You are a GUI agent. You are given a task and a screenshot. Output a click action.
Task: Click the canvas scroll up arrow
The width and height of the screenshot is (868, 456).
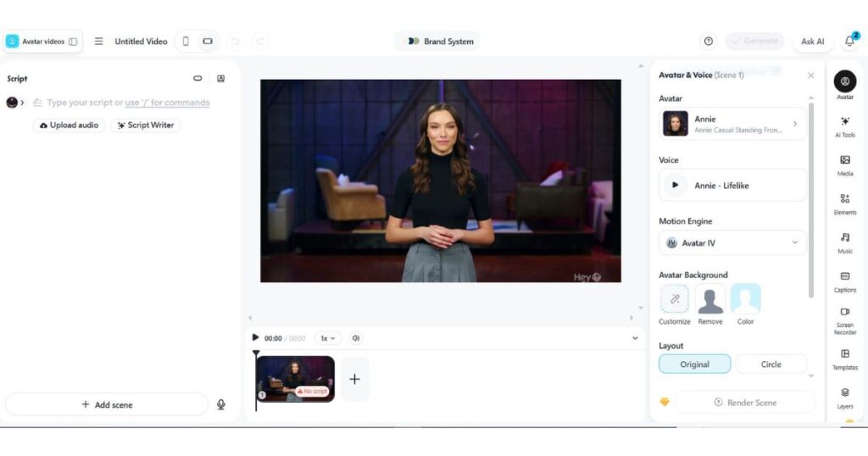click(x=641, y=66)
